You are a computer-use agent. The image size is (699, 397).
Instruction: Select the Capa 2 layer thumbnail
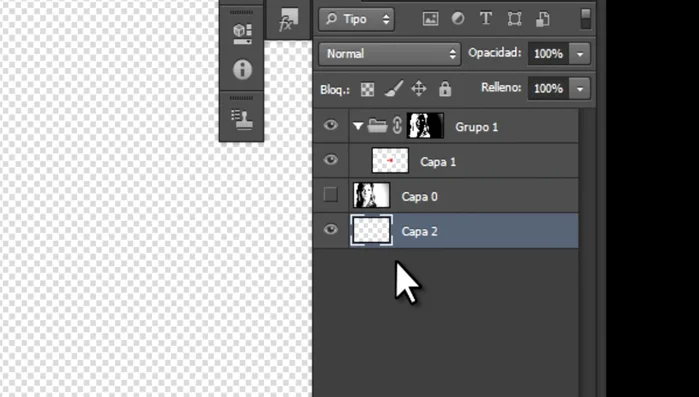click(371, 230)
